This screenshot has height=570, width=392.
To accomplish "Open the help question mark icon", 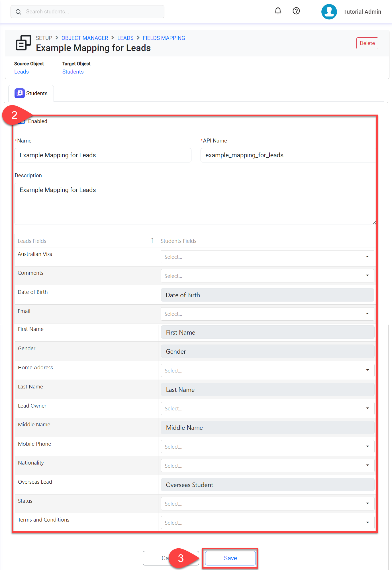I will coord(296,11).
